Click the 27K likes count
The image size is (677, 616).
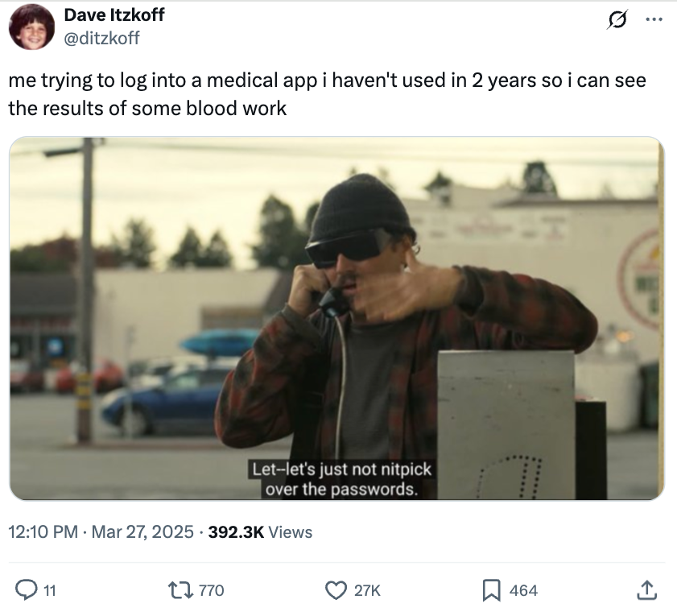coord(366,591)
